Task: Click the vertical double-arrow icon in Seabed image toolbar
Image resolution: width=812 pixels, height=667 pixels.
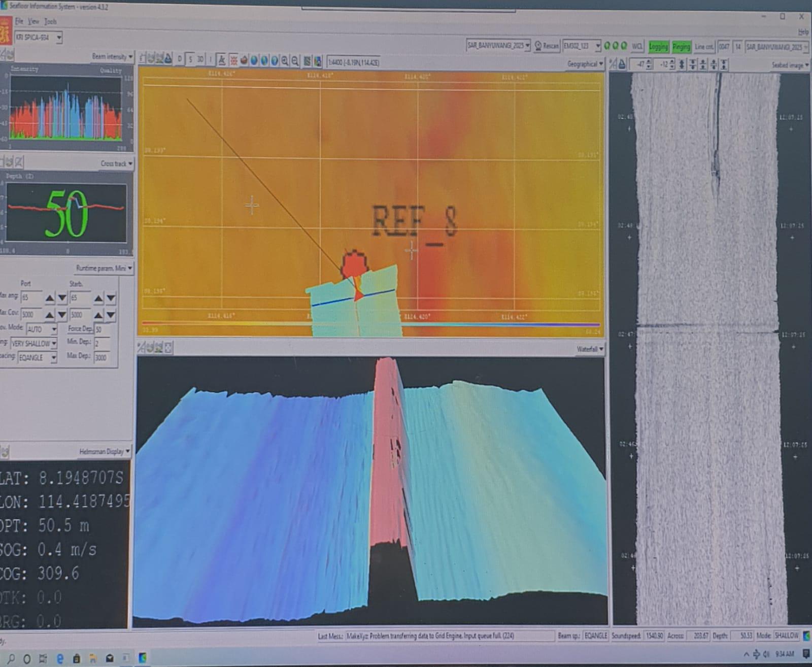Action: (682, 64)
